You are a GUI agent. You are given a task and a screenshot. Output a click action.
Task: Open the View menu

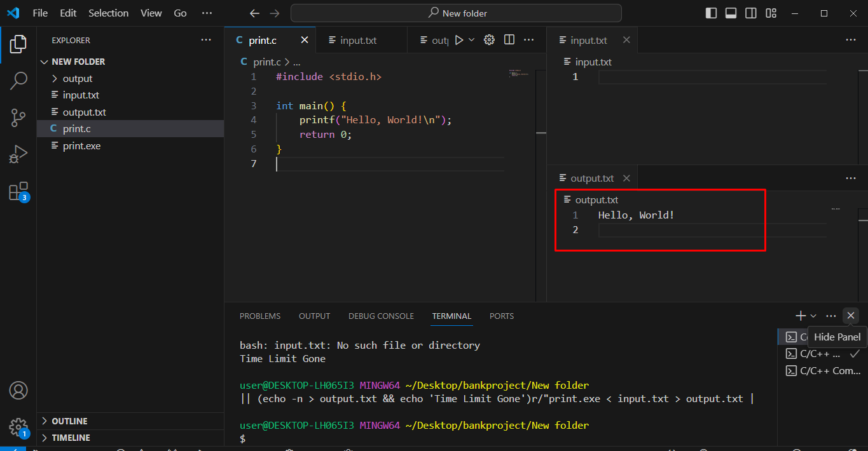151,13
